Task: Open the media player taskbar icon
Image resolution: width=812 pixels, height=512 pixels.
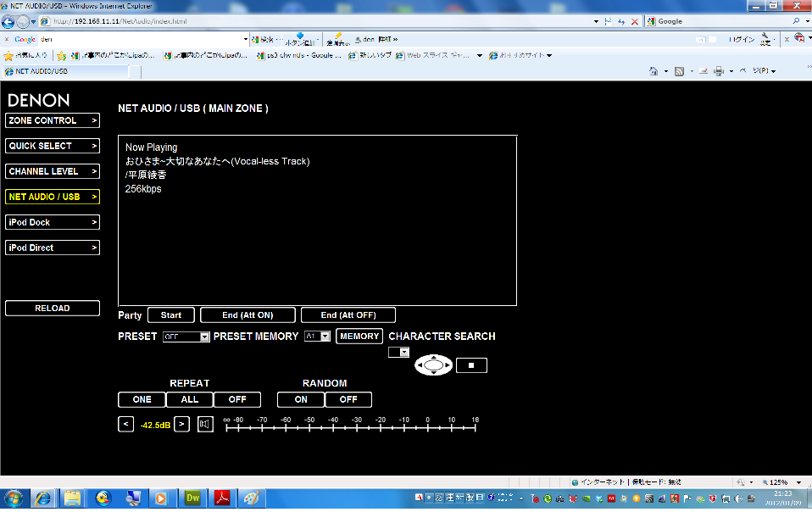Action: pyautogui.click(x=160, y=498)
